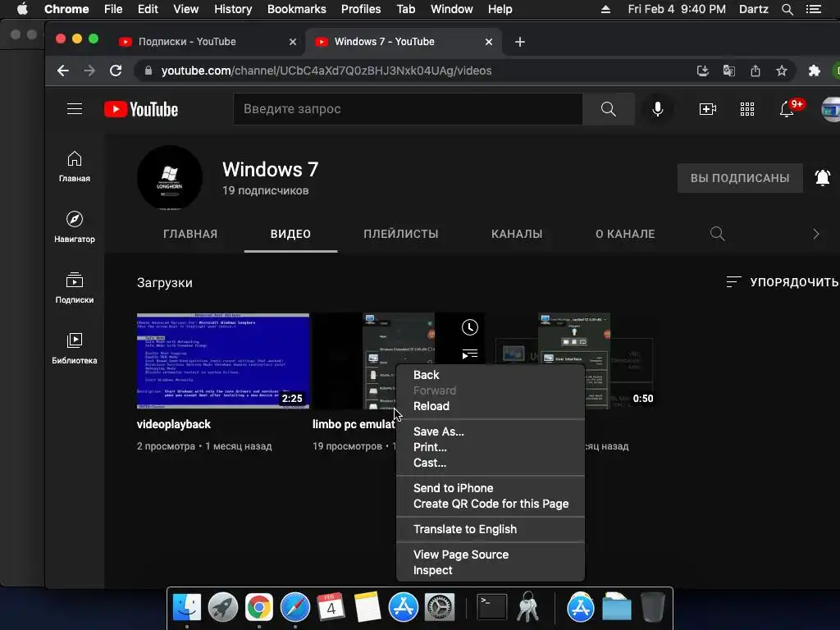Open the УПОРЯДОЧИТЬ sort dropdown
Viewport: 840px width, 630px height.
pos(782,282)
